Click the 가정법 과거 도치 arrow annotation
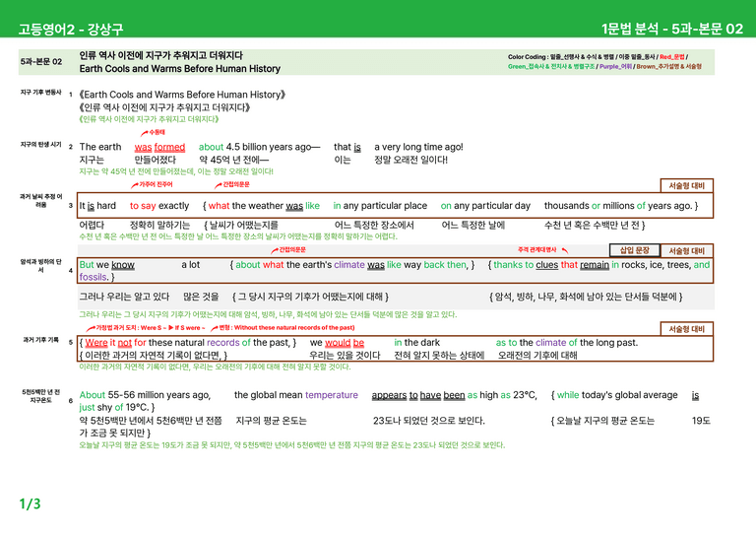 coord(146,328)
